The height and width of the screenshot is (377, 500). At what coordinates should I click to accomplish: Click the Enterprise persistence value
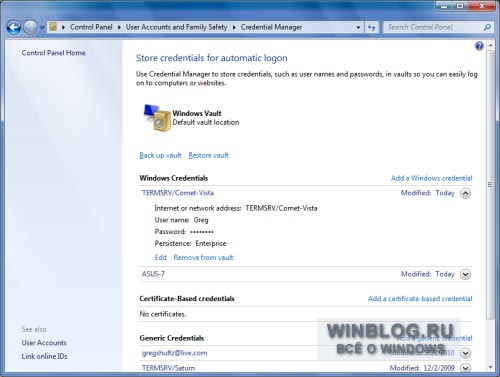pyautogui.click(x=211, y=243)
